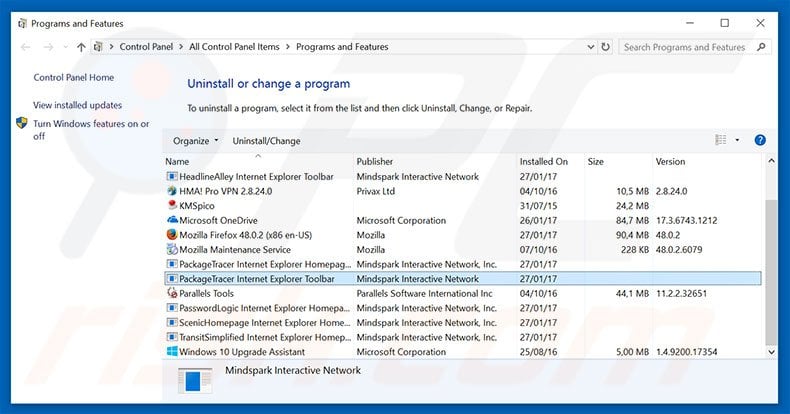Click the change view icon

pyautogui.click(x=721, y=140)
